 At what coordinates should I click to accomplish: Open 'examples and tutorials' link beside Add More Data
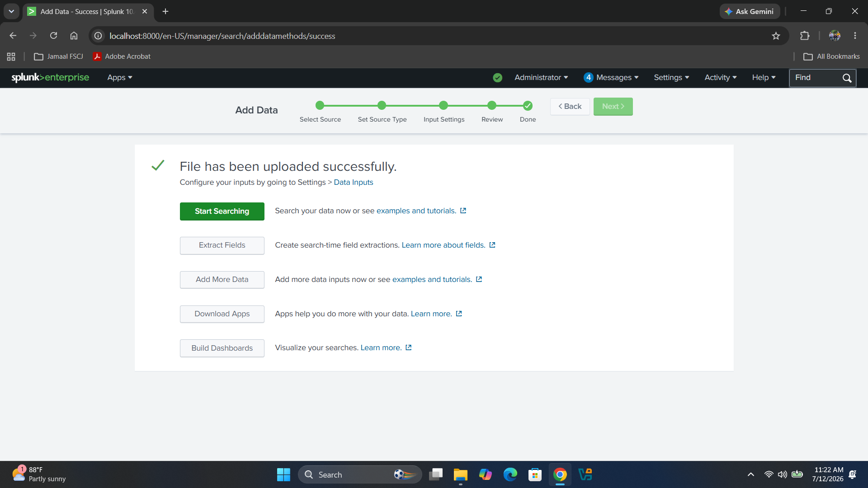click(x=432, y=279)
